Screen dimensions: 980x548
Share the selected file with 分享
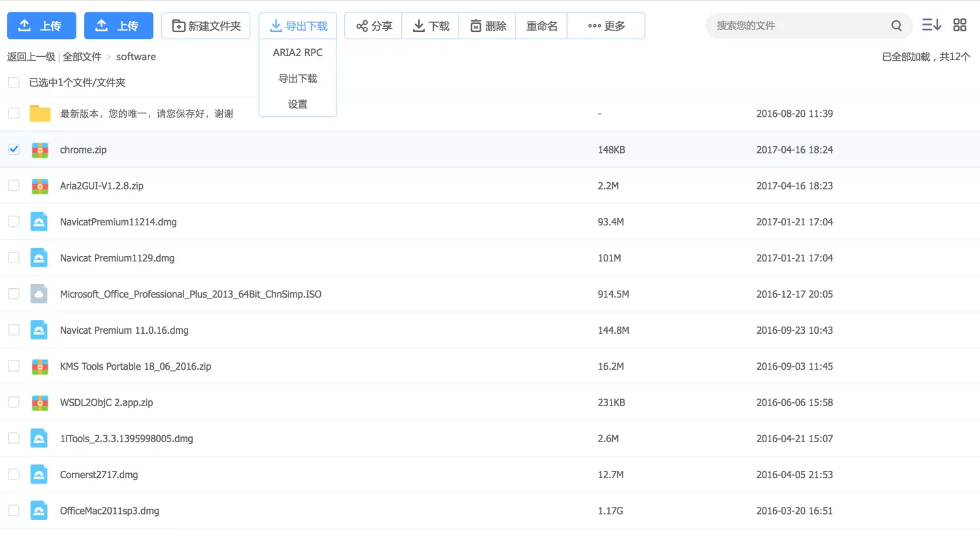[x=374, y=25]
